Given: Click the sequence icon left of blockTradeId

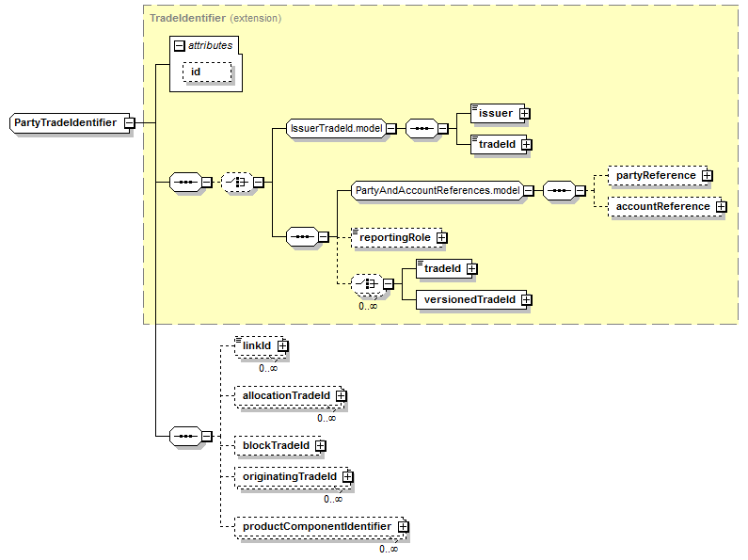Looking at the screenshot, I should point(186,436).
